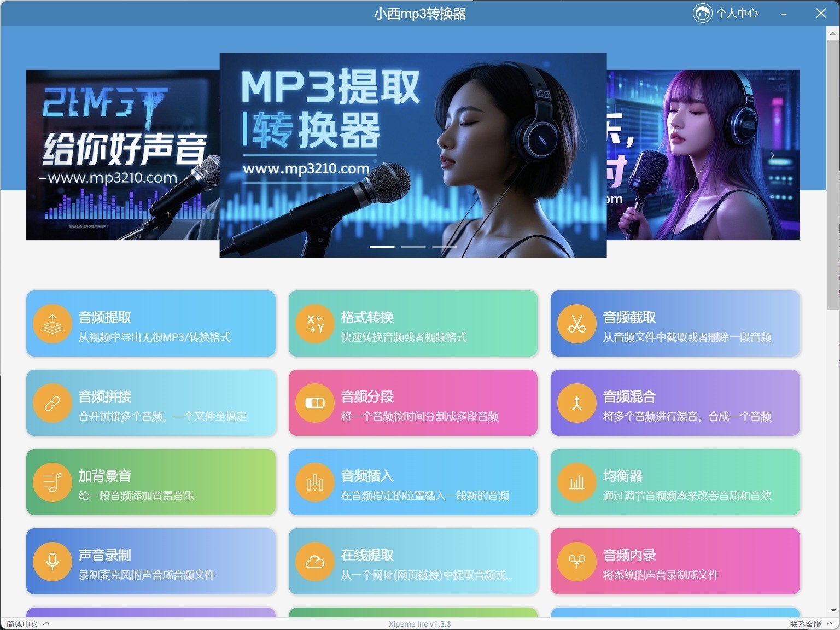The height and width of the screenshot is (630, 840).
Task: Close the 小西mp3转换器 window
Action: tap(821, 13)
